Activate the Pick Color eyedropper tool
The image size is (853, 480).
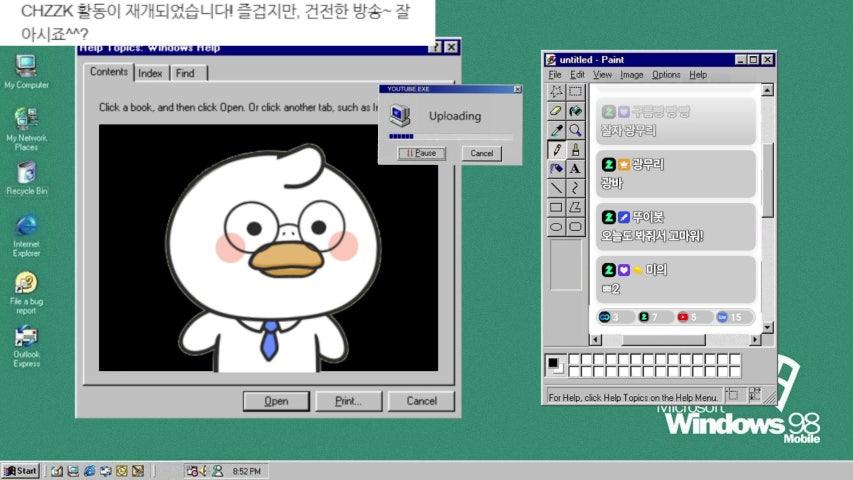556,130
